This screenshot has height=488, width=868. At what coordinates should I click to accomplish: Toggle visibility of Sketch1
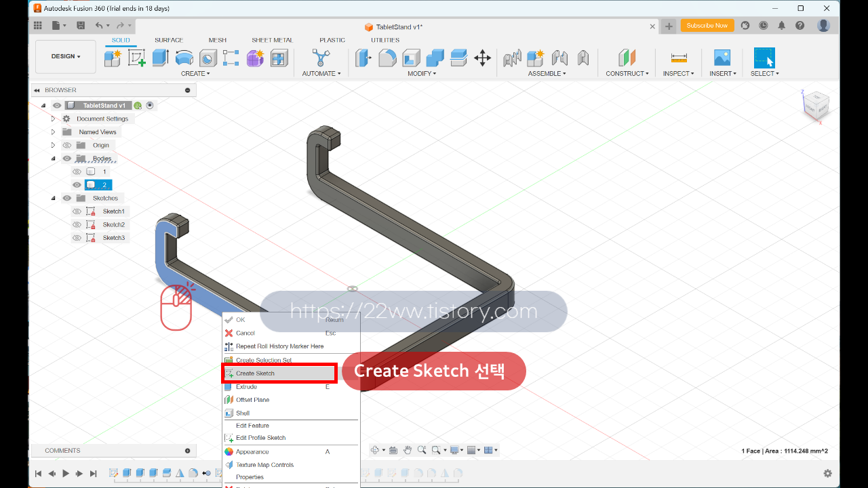pos(77,211)
